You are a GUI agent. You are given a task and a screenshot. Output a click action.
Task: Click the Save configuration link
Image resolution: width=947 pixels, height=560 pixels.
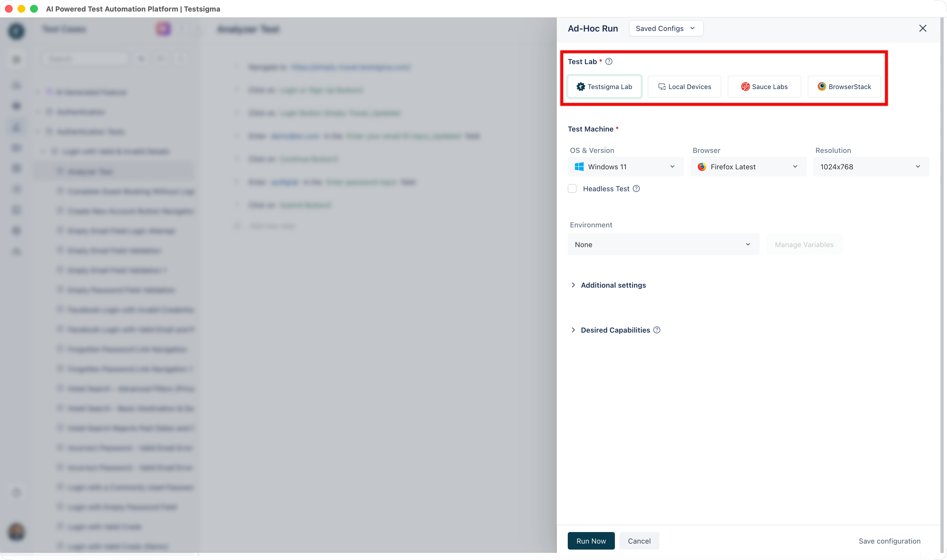(889, 541)
